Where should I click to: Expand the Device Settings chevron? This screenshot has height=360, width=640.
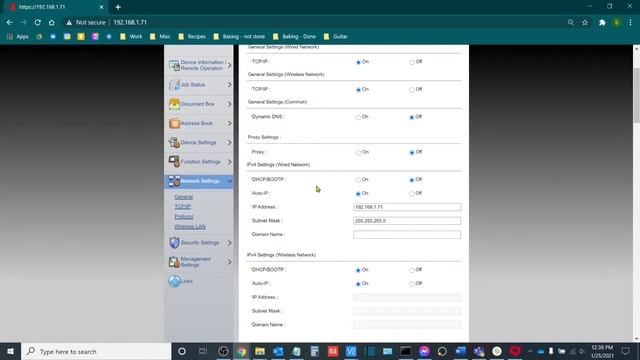click(229, 142)
